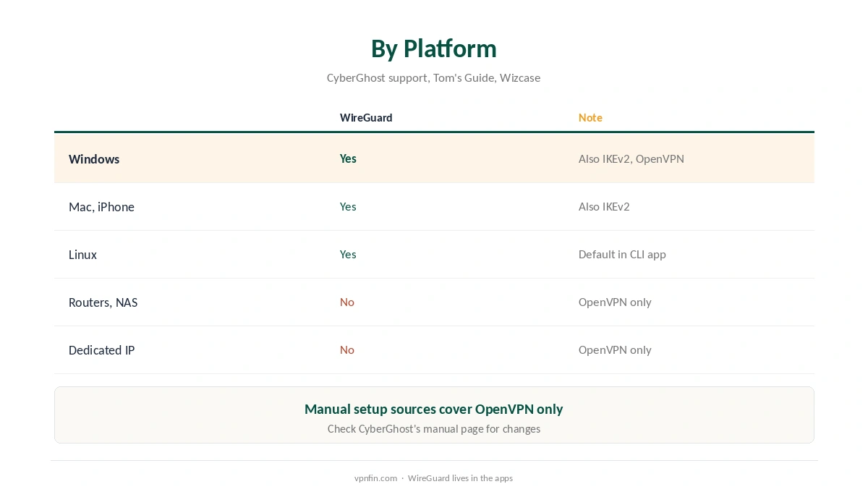The image size is (868, 492).
Task: Click the No value in the Dedicated IP row
Action: [347, 350]
